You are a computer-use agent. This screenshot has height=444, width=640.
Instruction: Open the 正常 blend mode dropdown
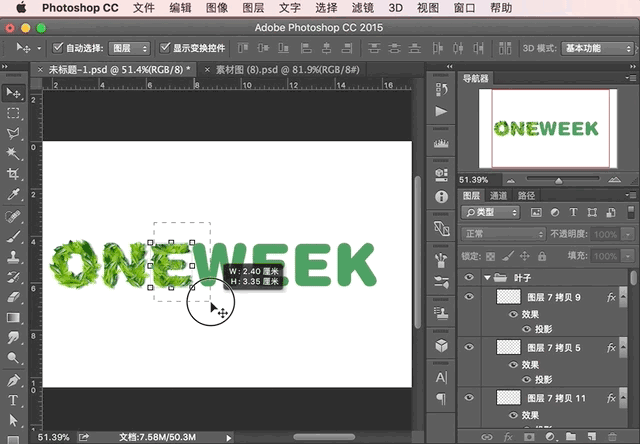click(x=503, y=234)
